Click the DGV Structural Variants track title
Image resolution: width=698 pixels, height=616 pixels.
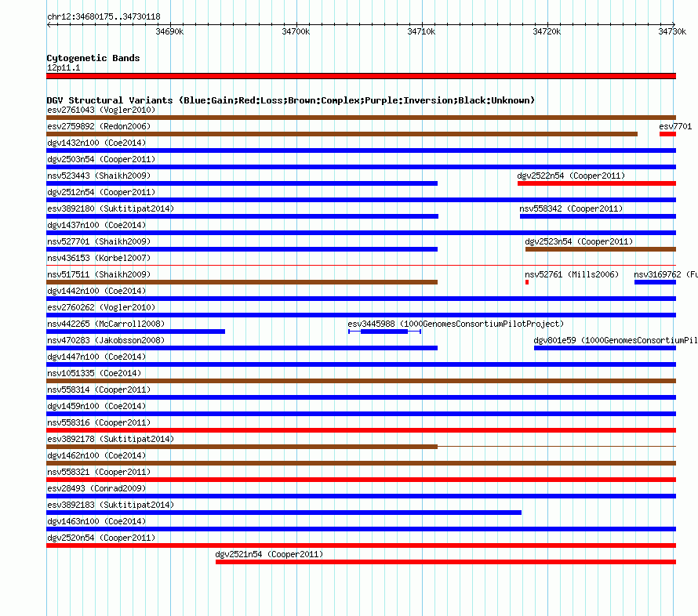pyautogui.click(x=290, y=100)
